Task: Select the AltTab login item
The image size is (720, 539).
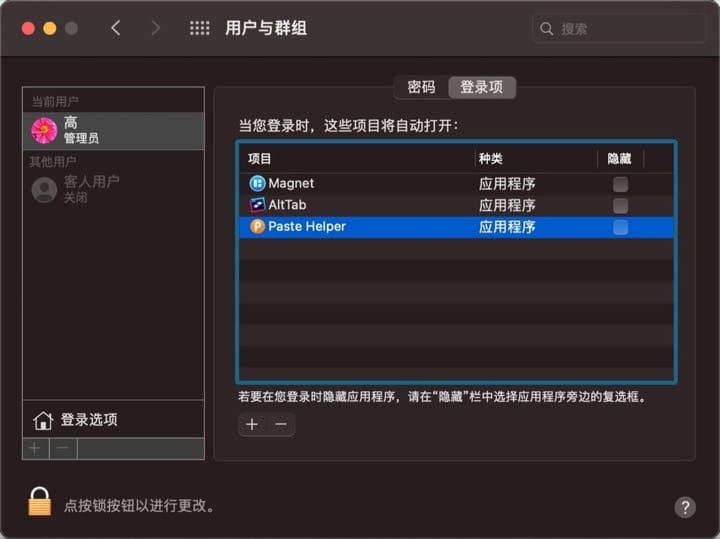Action: (x=456, y=205)
